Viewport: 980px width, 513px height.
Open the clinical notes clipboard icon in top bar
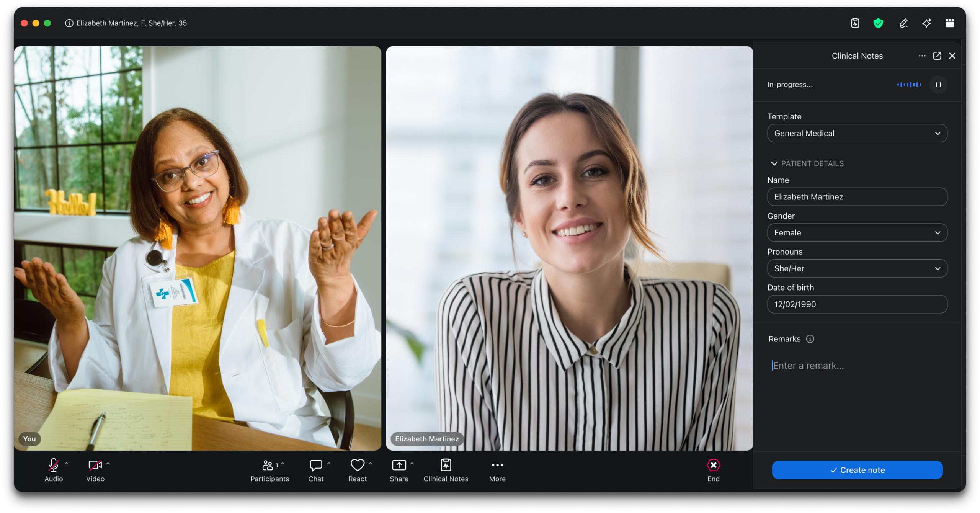pos(855,23)
